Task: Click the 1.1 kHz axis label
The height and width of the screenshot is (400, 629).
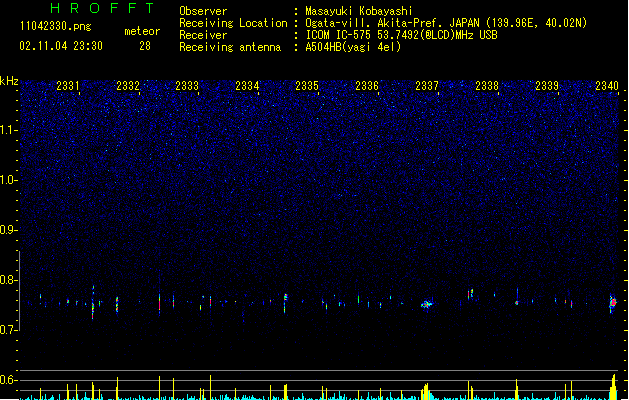Action: [x=9, y=130]
